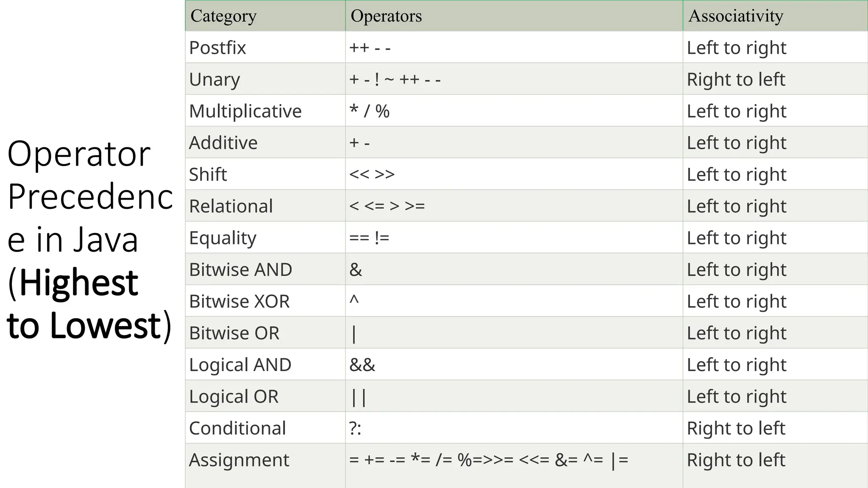Viewport: 868px width, 488px height.
Task: Click the Bitwise XOR caret symbol
Action: (x=354, y=301)
